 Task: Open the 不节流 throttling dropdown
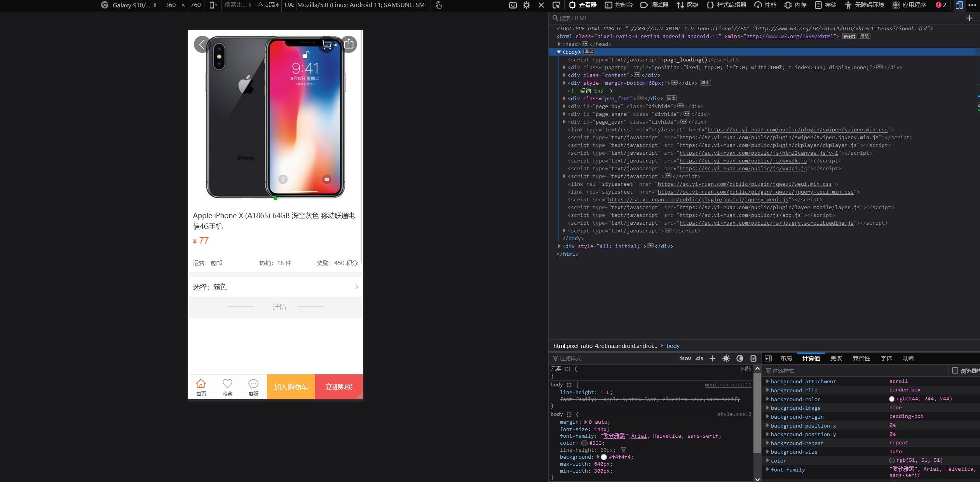[267, 5]
